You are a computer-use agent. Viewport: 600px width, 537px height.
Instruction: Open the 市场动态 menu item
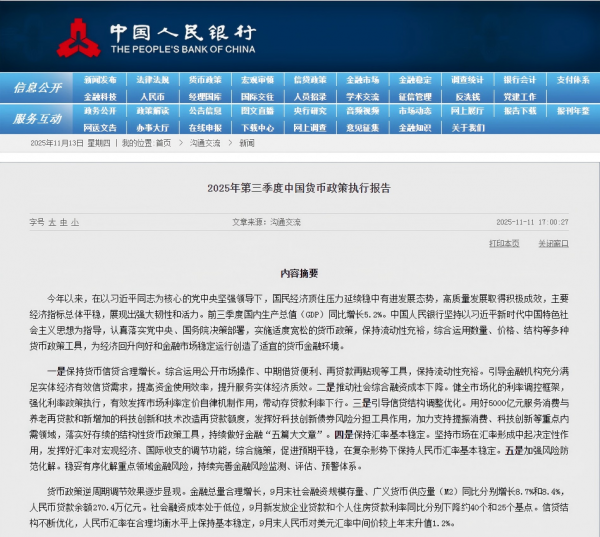415,111
